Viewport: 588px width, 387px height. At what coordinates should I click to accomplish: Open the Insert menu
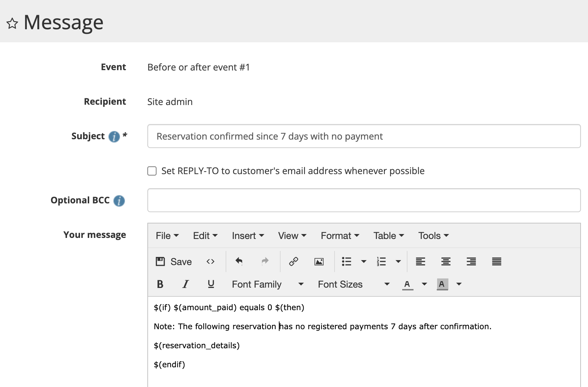click(248, 236)
